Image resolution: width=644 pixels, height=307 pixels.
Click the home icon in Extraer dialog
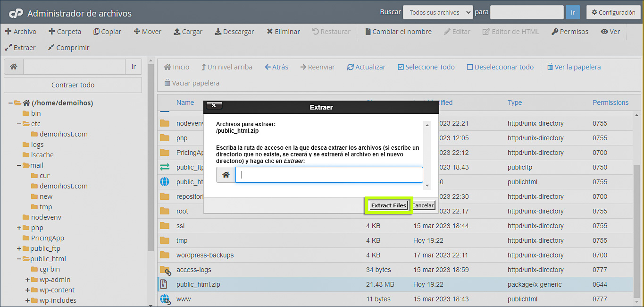(226, 175)
